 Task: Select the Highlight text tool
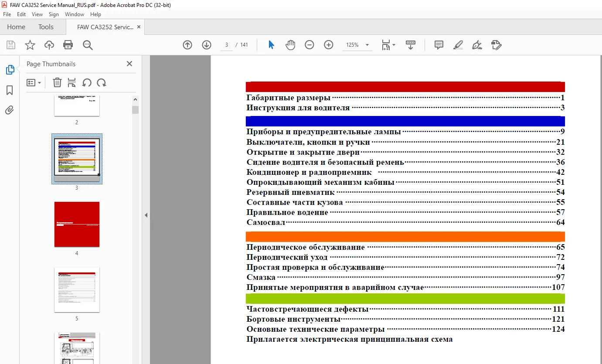coord(458,45)
